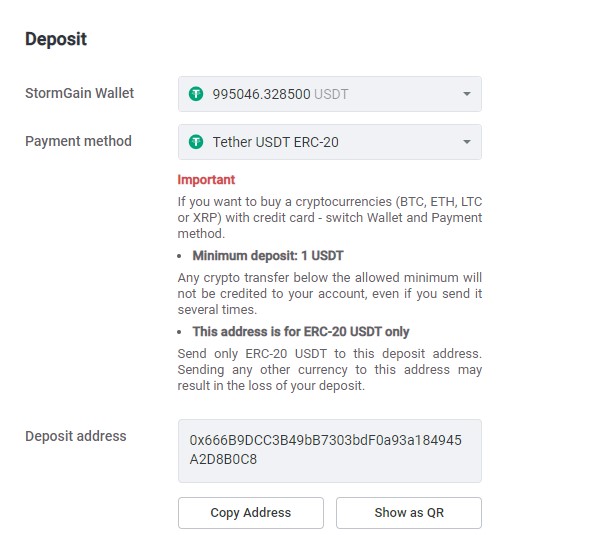The height and width of the screenshot is (535, 605).
Task: Choose the Tether USDT ERC-20 option text
Action: pos(276,142)
